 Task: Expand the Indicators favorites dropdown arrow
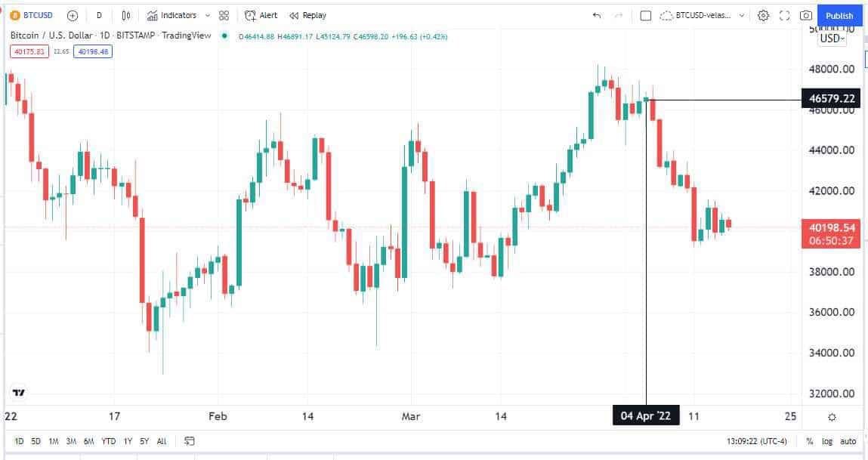point(208,15)
